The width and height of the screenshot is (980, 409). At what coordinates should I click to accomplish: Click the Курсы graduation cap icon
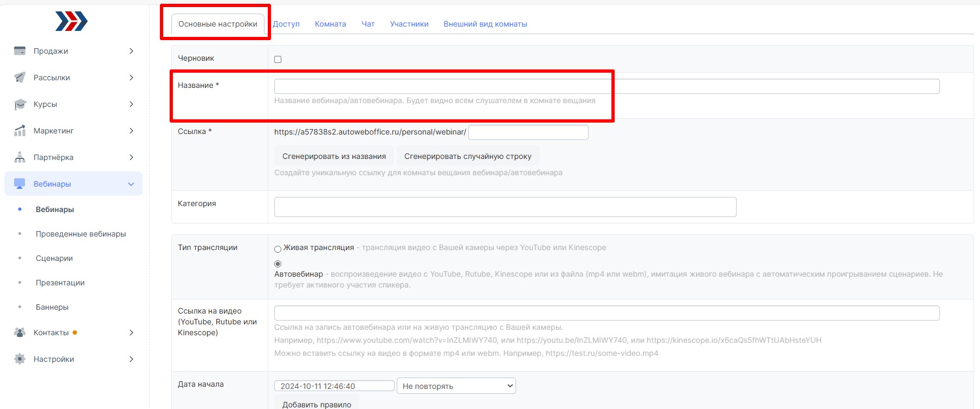20,104
